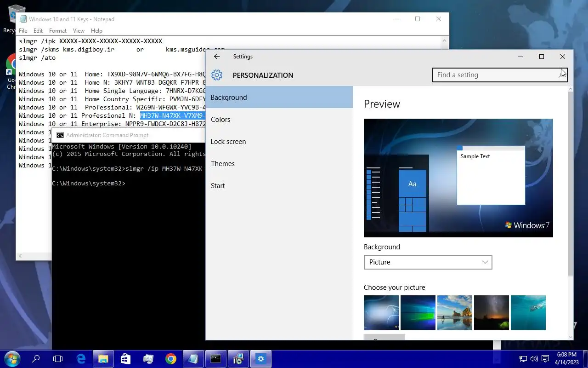Open the Background type Picture dropdown
This screenshot has height=368, width=588.
tap(428, 262)
